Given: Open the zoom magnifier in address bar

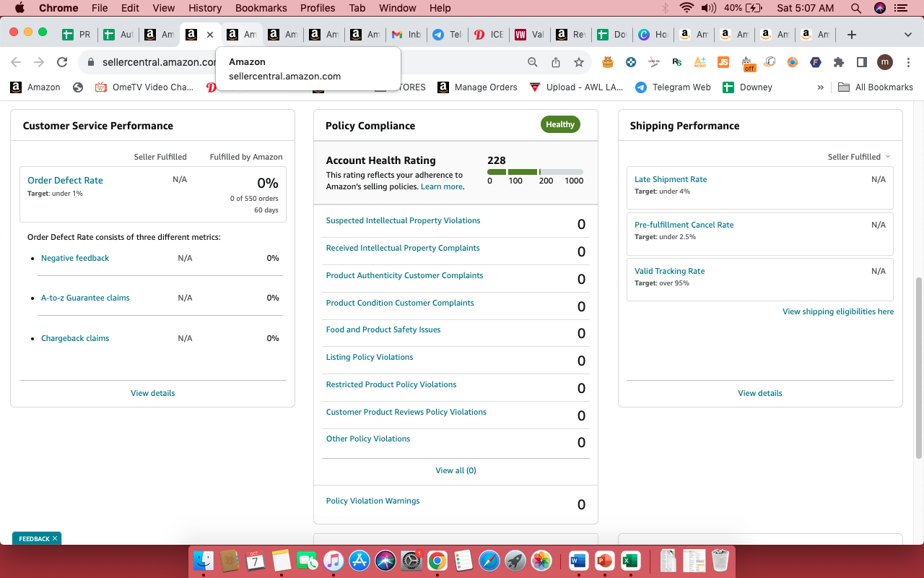Looking at the screenshot, I should click(x=533, y=62).
